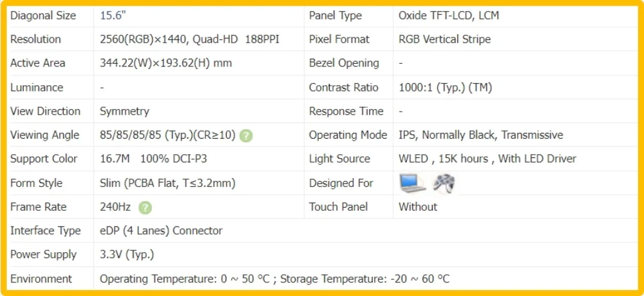Select the Active Area dimensions value
The height and width of the screenshot is (296, 644).
click(166, 63)
